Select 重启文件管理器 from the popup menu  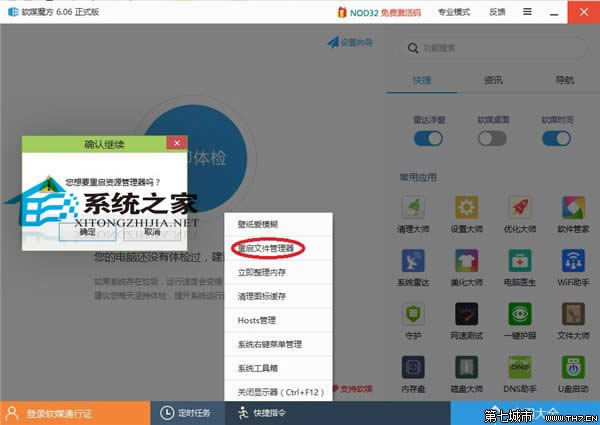point(268,247)
